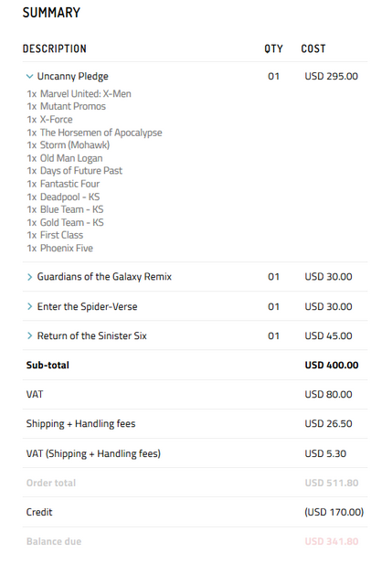Expand Return of the Sinister Six details
The height and width of the screenshot is (585, 392).
point(29,335)
